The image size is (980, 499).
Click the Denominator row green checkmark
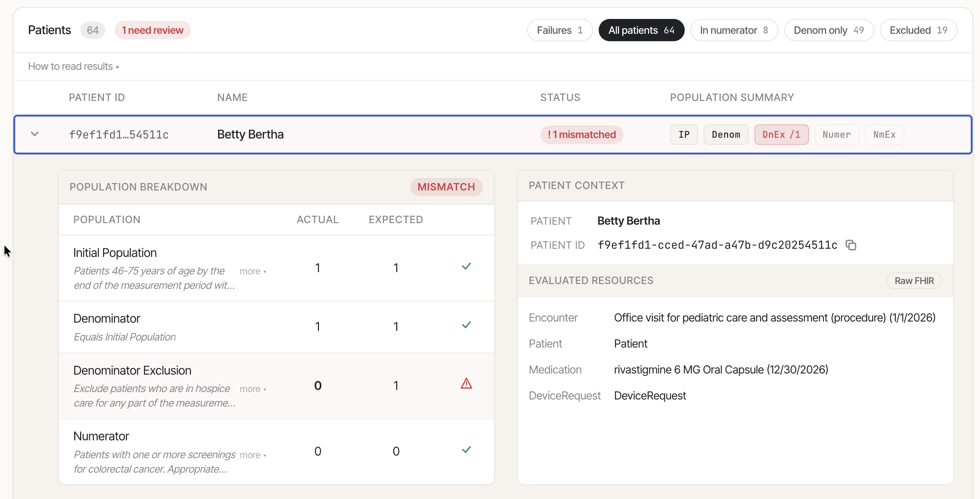click(466, 324)
